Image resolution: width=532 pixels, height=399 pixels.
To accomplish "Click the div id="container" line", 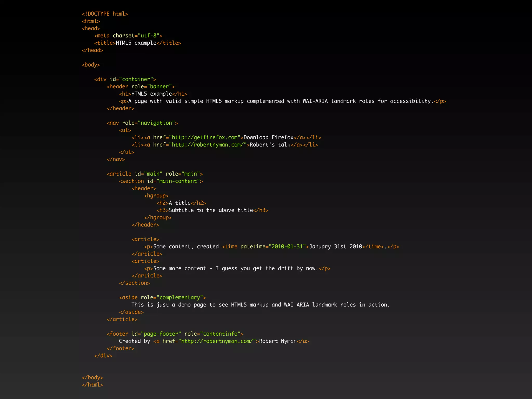I will point(125,79).
